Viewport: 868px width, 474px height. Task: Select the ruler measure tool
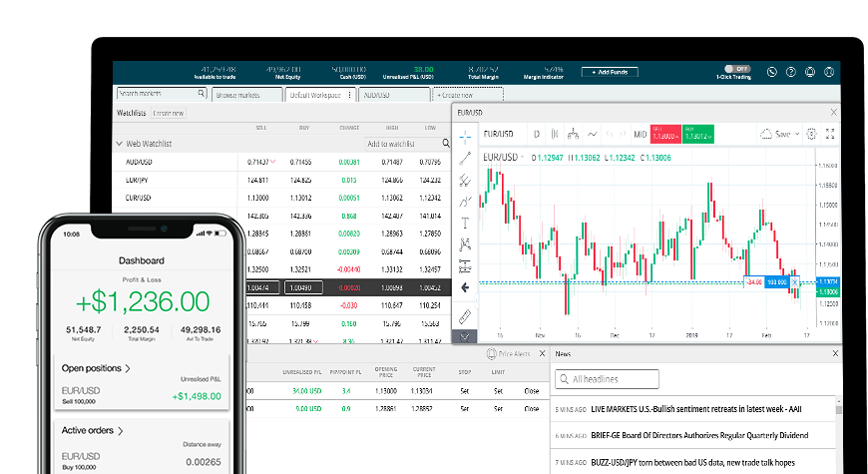(465, 316)
